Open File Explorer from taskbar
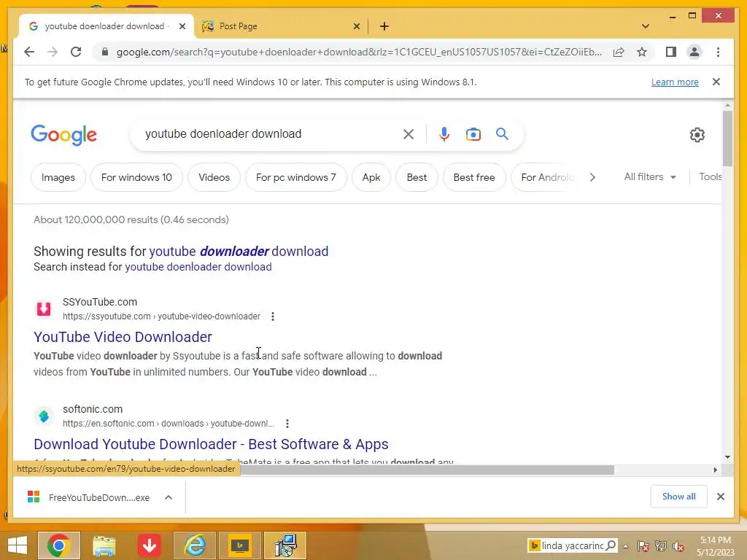Screen dimensions: 747x560 coord(104,545)
